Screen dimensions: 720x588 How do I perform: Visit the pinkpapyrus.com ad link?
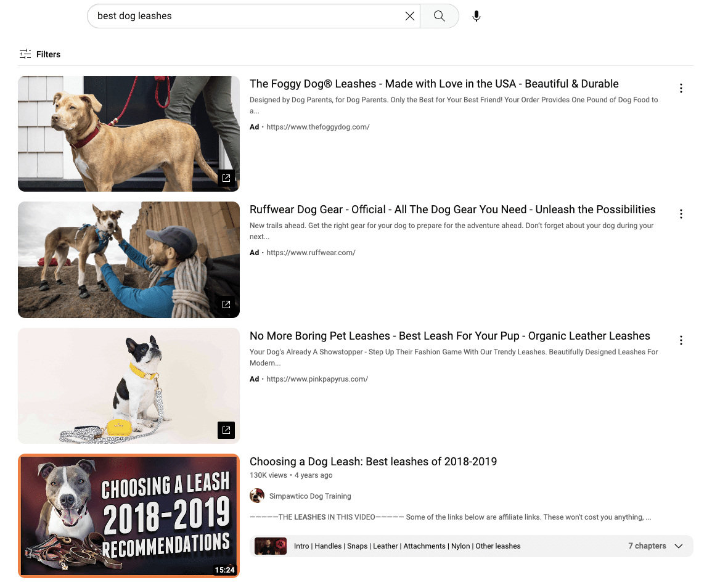tap(317, 378)
